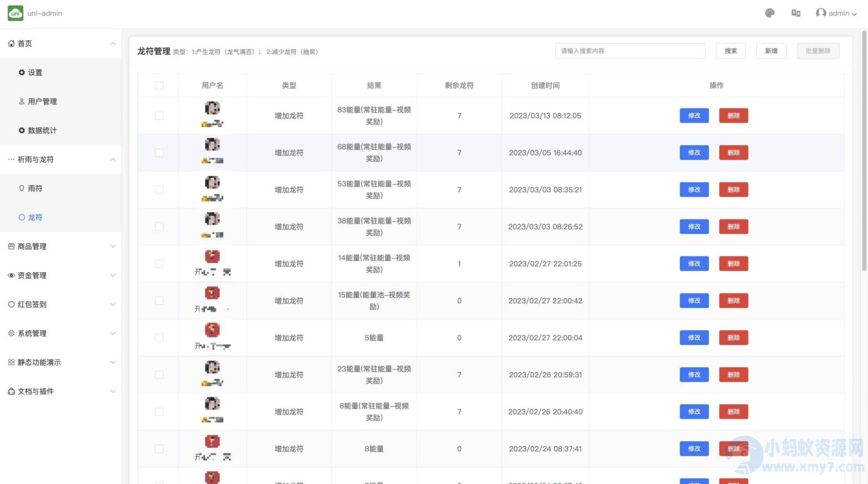
Task: Click the language switch icon
Action: coord(796,13)
